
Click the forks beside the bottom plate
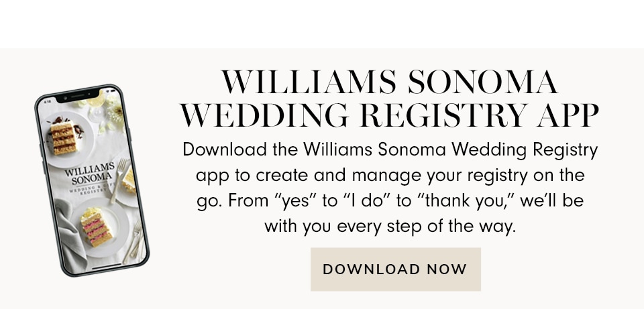[x=133, y=241]
